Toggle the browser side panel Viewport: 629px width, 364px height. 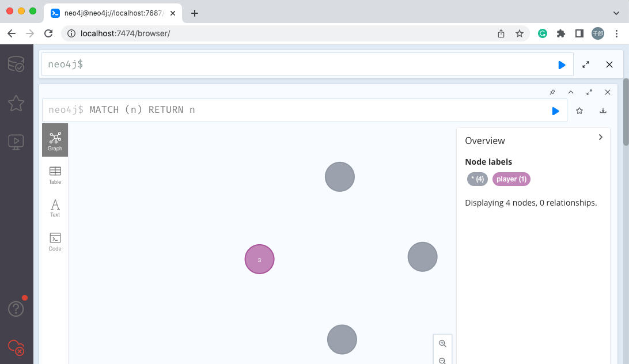pyautogui.click(x=579, y=34)
